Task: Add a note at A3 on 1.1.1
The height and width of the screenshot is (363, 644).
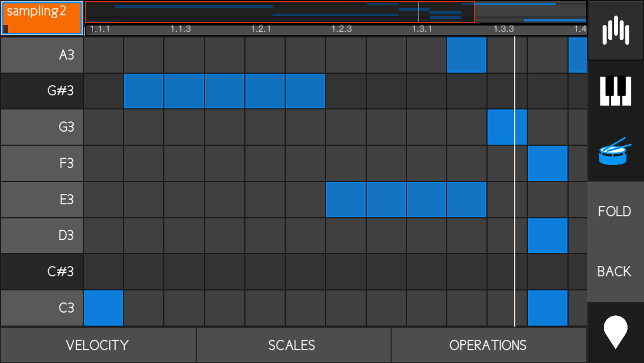Action: tap(104, 54)
